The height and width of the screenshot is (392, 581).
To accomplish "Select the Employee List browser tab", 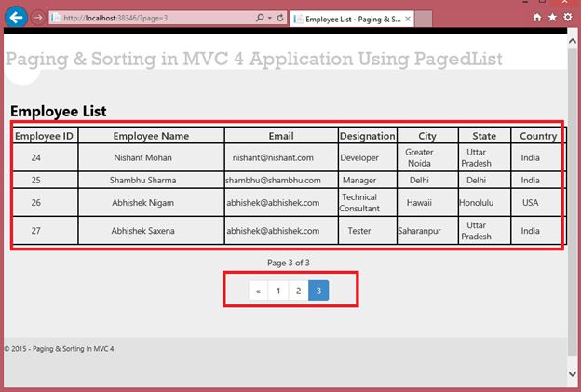I will point(352,19).
